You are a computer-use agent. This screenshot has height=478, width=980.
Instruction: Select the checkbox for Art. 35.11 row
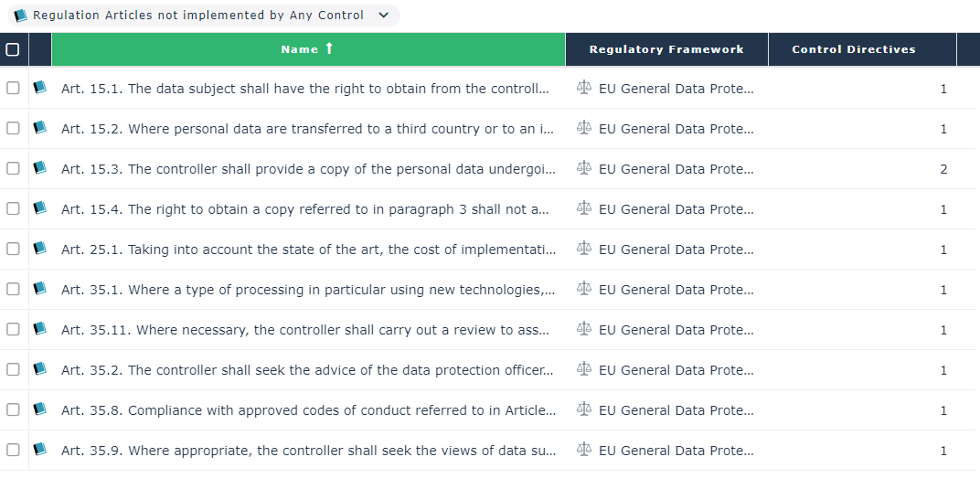(13, 329)
